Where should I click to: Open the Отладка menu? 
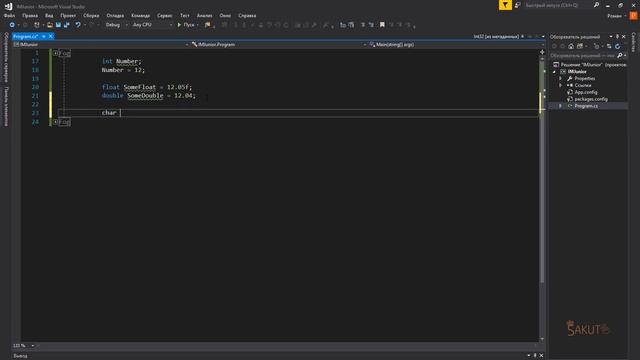115,16
